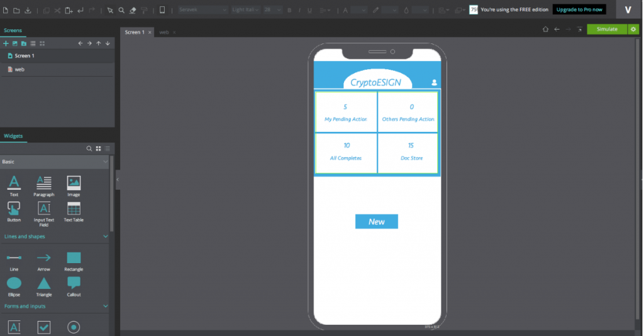Click Upgrade to Pro now
Image resolution: width=644 pixels, height=336 pixels.
click(579, 9)
